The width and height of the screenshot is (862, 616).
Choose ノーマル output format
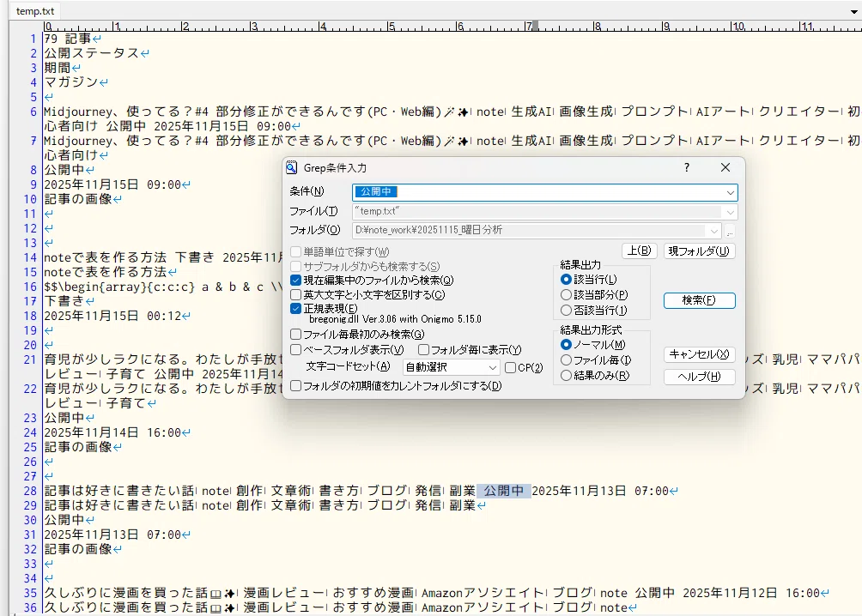click(566, 345)
